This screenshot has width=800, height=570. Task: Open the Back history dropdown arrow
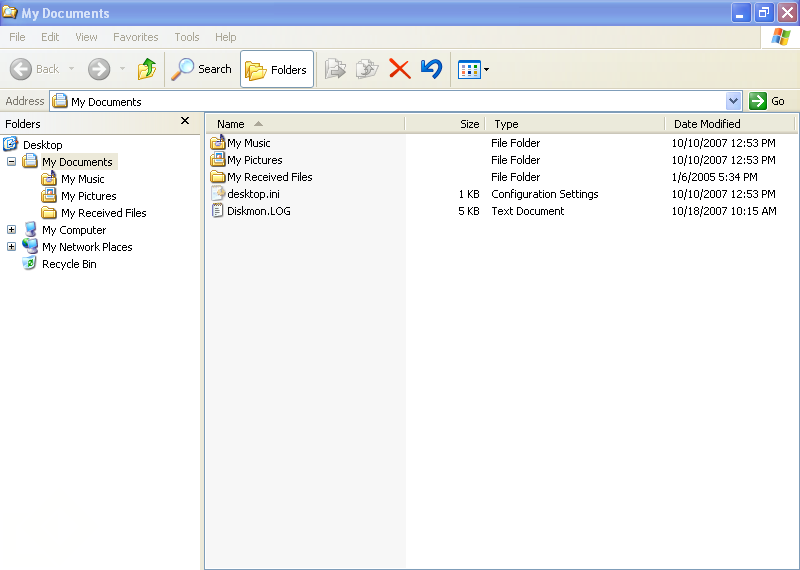click(71, 69)
